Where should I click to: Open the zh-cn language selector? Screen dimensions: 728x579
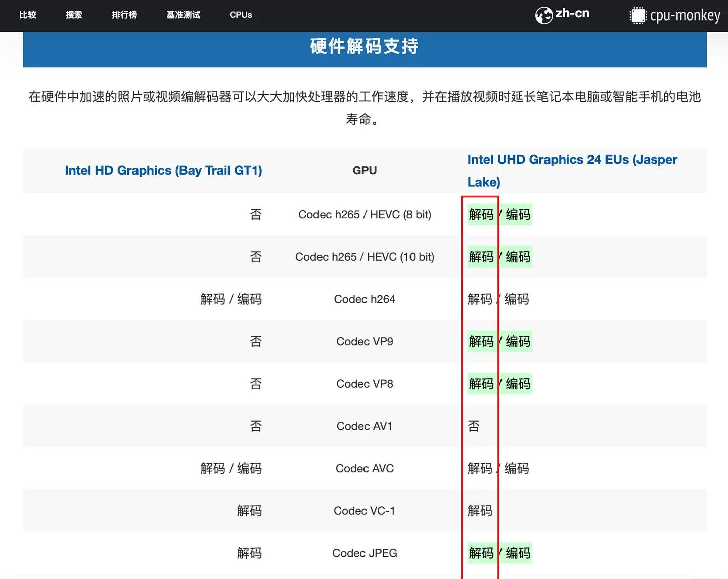572,14
